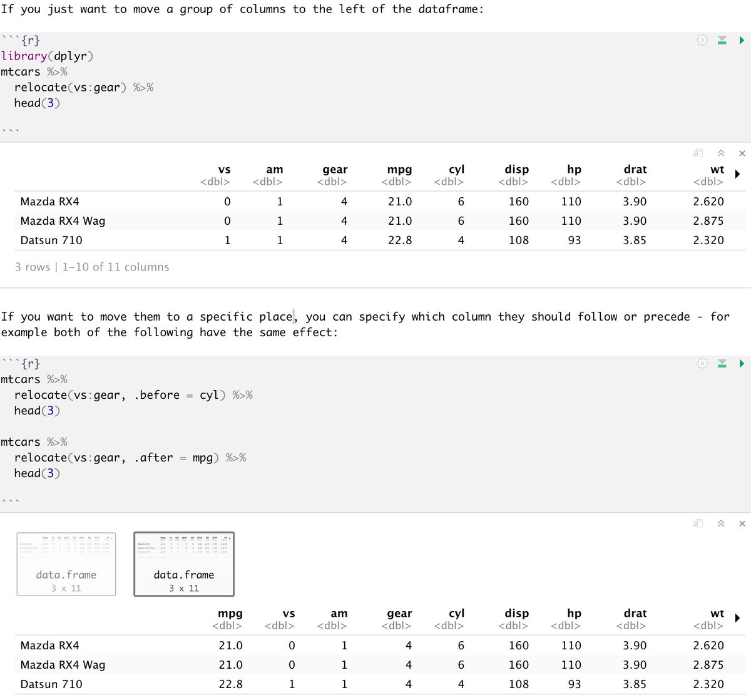Viewport: 751px width, 700px height.
Task: Clear the mpg-first table output
Action: point(742,523)
